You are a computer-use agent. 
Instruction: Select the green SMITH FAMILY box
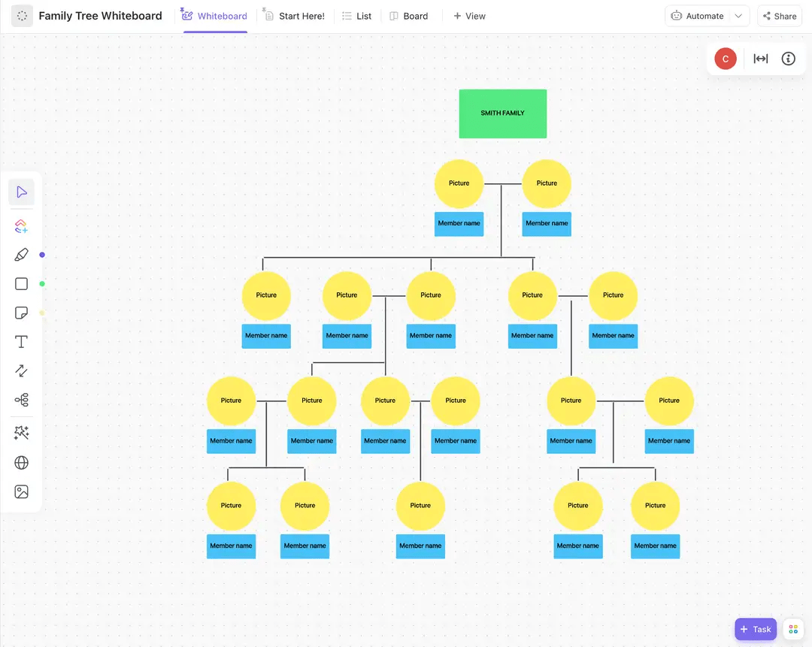[x=503, y=113]
